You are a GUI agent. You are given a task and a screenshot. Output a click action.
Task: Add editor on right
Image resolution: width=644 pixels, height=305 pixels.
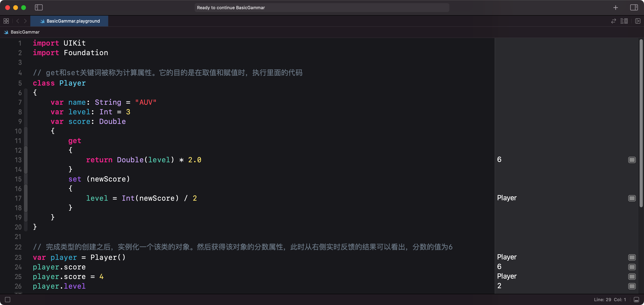click(x=638, y=21)
